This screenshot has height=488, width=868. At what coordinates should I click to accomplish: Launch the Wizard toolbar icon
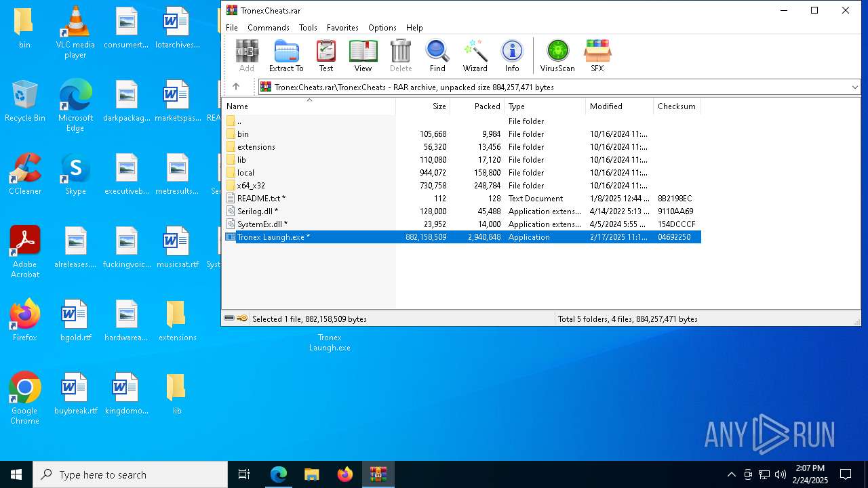(475, 56)
